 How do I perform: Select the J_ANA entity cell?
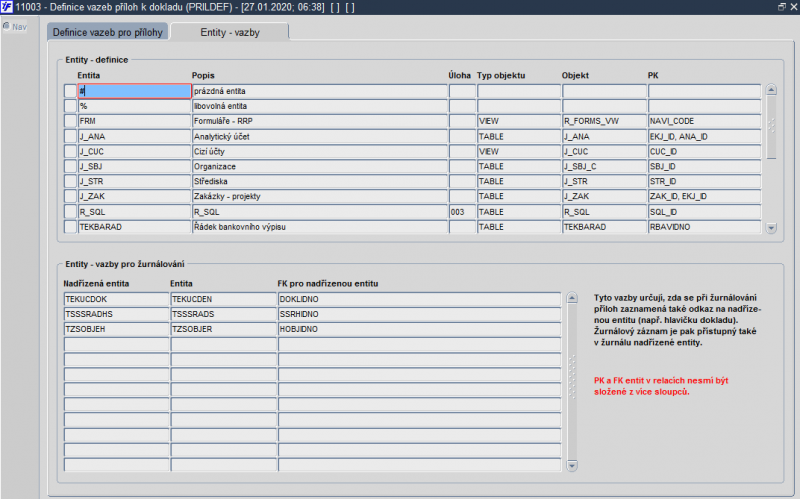[x=135, y=136]
